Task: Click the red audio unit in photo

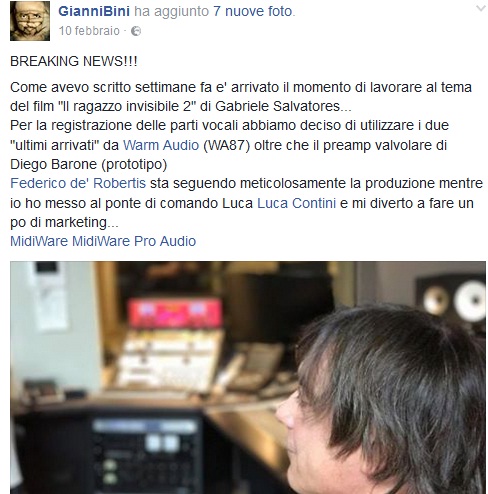Action: (x=175, y=313)
